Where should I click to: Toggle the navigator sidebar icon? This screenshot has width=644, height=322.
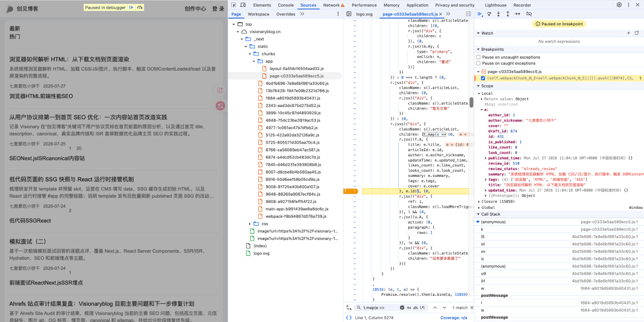pyautogui.click(x=349, y=14)
